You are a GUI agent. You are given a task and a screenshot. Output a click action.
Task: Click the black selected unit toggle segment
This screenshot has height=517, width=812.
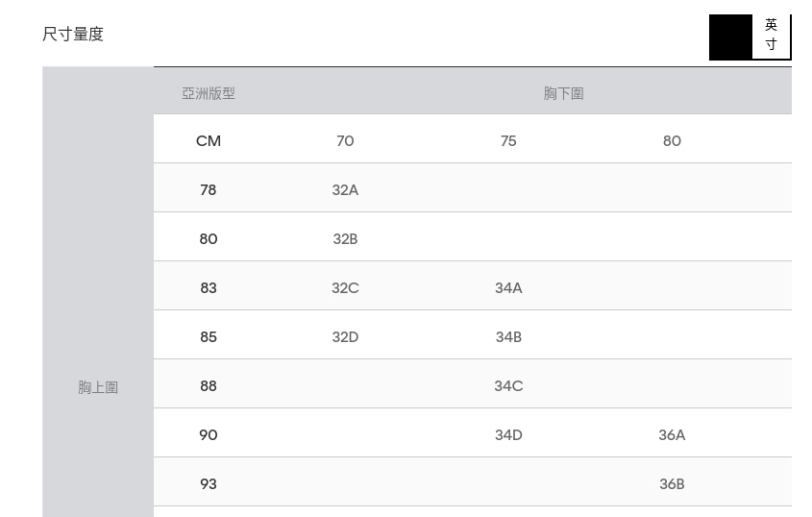[730, 37]
